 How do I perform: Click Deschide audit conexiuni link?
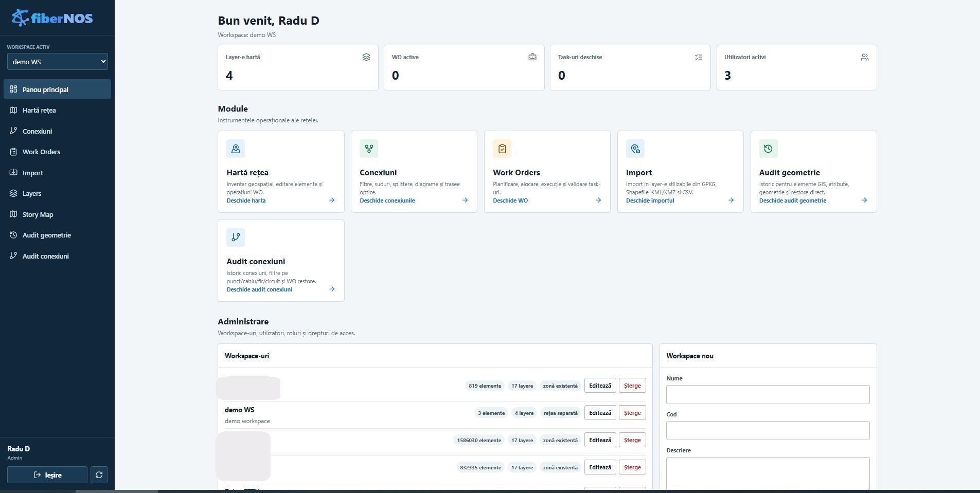[x=259, y=289]
